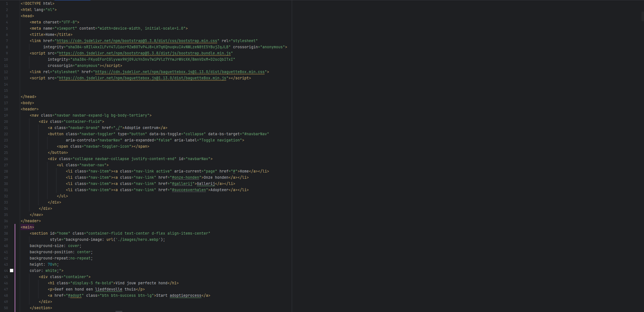Click the "Gallerij" nav-link text
Image resolution: width=644 pixels, height=312 pixels.
[206, 184]
